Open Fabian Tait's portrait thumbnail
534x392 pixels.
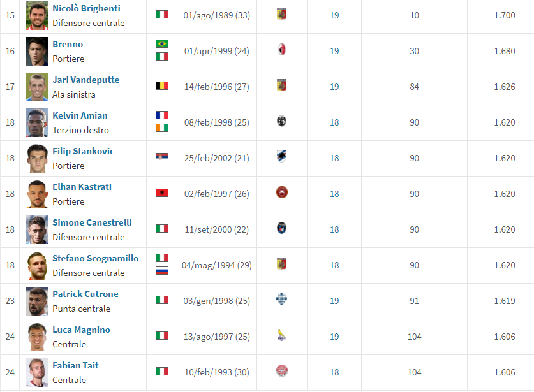[38, 372]
